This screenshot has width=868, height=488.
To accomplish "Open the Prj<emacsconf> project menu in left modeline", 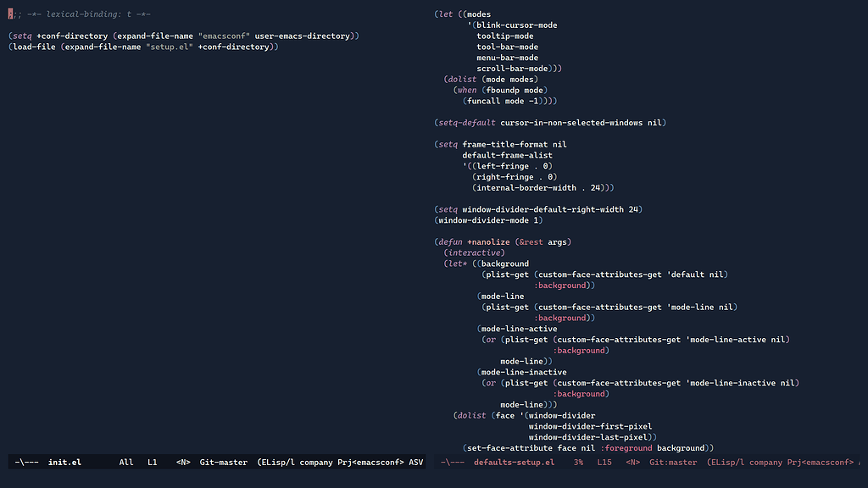I will point(370,462).
